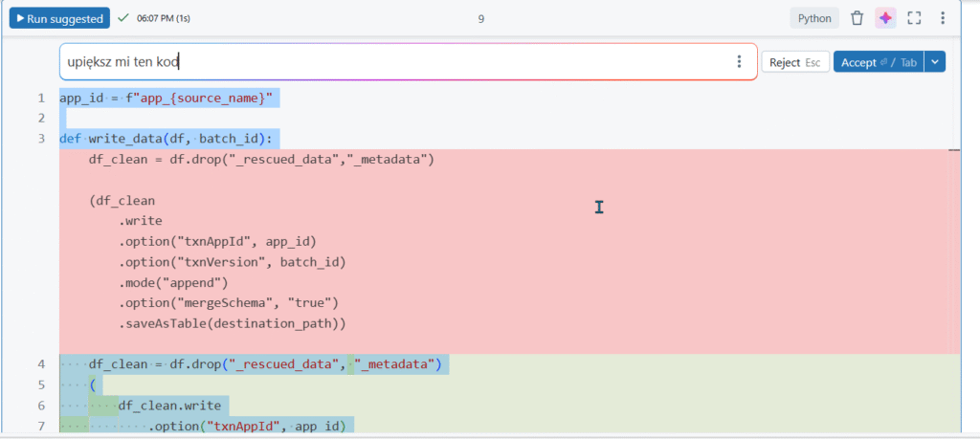Screen dimensions: 980x439
Task: Click line number 3 in the gutter
Action: (x=41, y=139)
